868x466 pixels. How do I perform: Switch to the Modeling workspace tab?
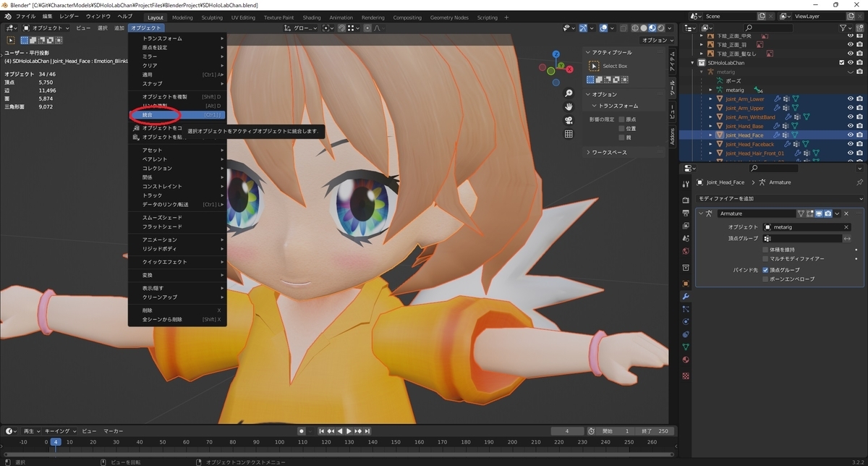[182, 17]
